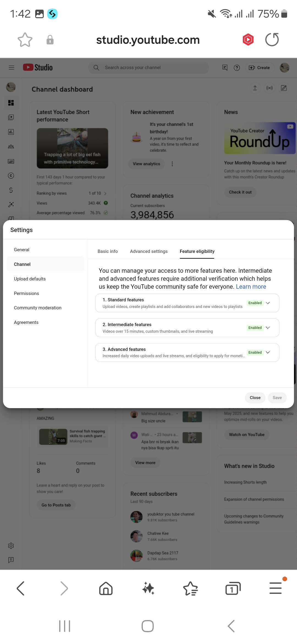
Task: Open the Ranking by views chevron
Action: click(105, 193)
